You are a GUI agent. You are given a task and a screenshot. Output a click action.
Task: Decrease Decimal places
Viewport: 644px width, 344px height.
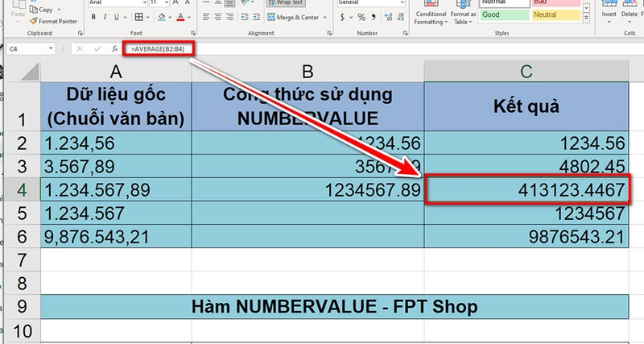(x=400, y=17)
